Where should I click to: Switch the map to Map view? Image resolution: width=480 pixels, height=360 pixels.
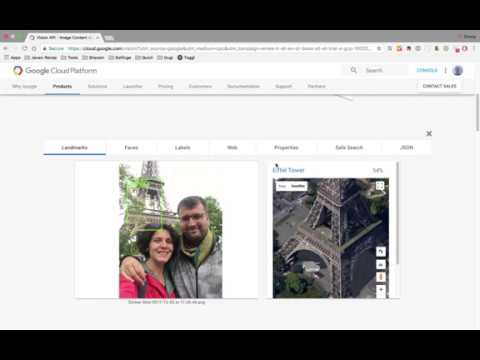(x=282, y=186)
